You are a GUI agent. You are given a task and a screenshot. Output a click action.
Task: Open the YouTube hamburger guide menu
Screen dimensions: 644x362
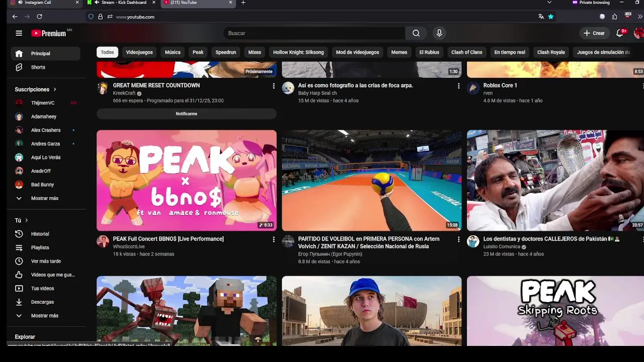point(19,33)
